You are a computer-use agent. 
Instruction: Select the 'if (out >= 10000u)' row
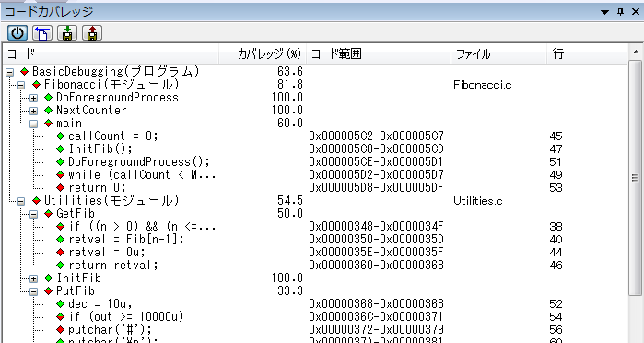315,316
